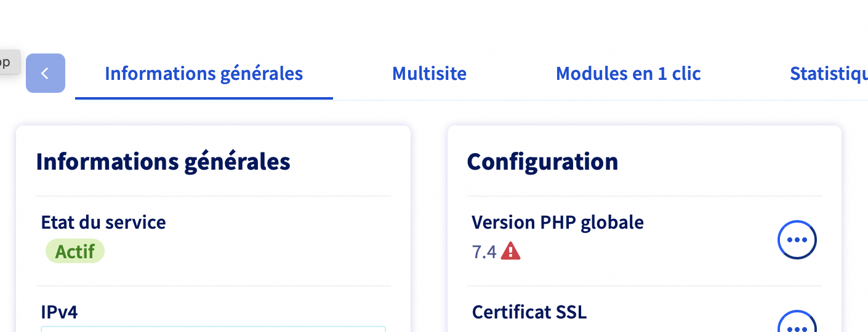This screenshot has width=868, height=332.
Task: Click the left chevron tab scroll button
Action: [x=45, y=73]
